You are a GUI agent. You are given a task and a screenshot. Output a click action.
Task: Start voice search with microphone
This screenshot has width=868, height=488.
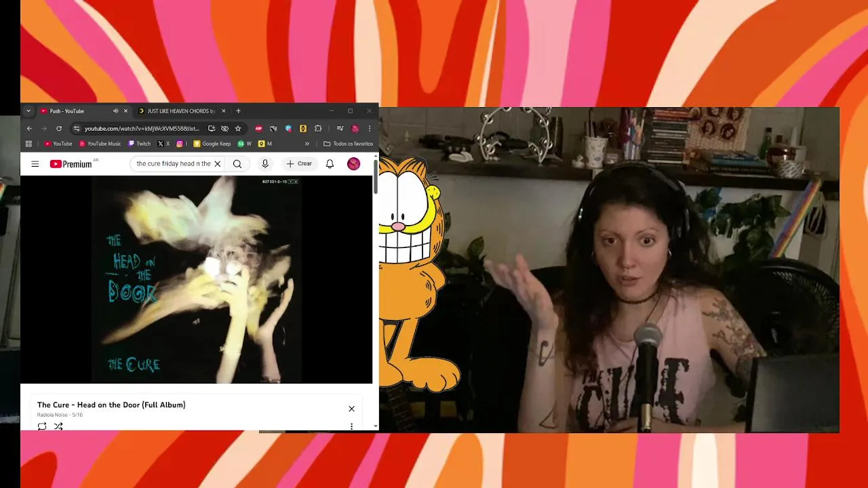(x=265, y=164)
